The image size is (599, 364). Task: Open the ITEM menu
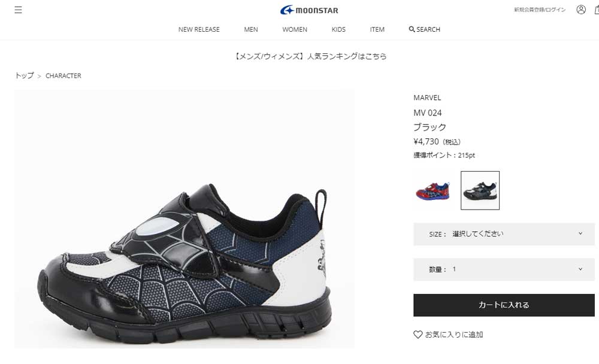pyautogui.click(x=377, y=29)
